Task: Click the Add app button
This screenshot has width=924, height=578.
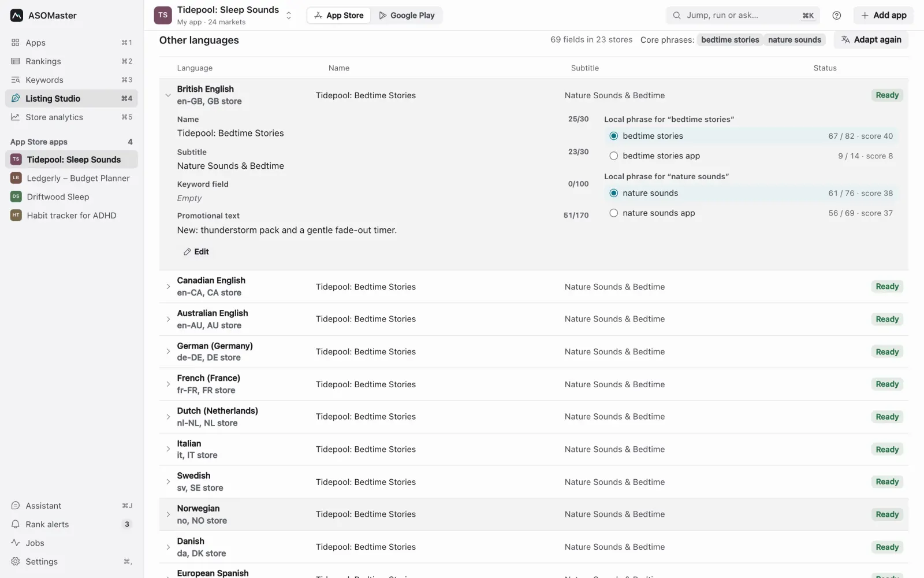Action: tap(884, 16)
